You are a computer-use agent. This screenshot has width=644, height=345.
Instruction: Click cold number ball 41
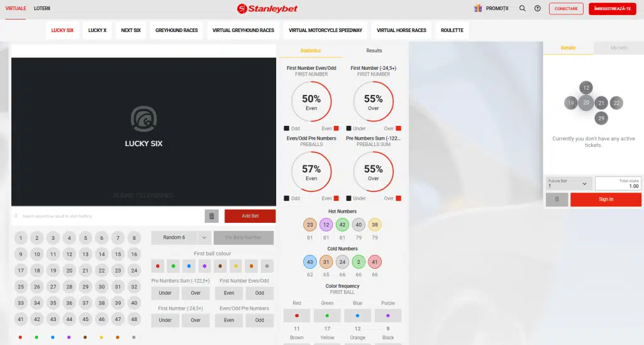click(x=375, y=261)
